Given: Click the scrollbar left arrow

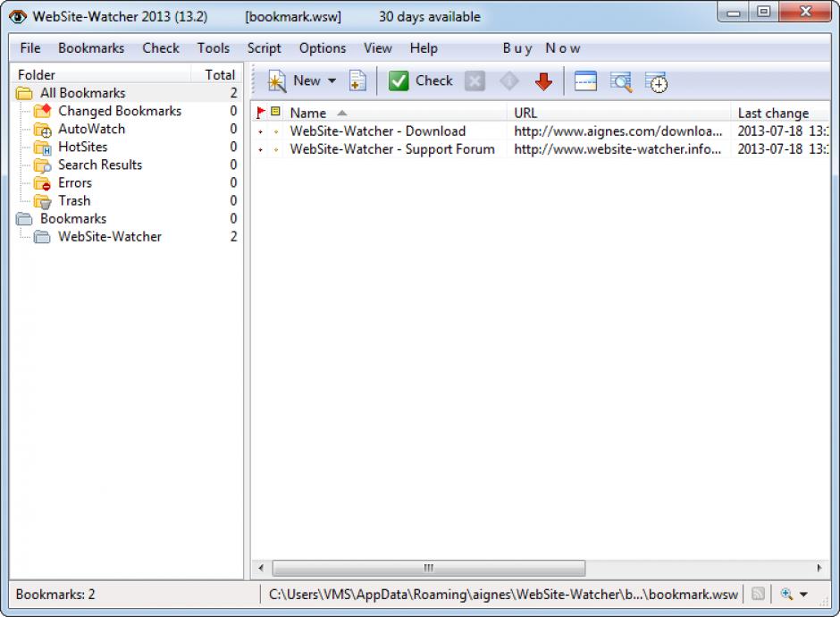Looking at the screenshot, I should click(261, 568).
